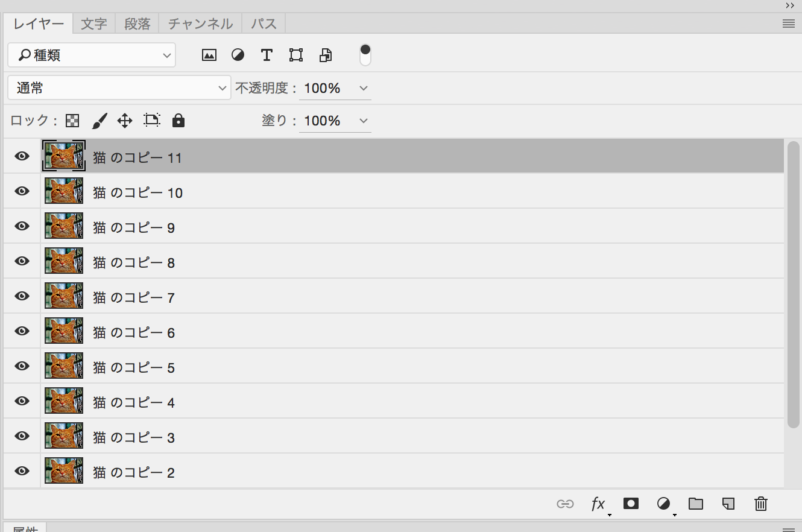Toggle visibility of 猫 のコピー 9
Viewport: 802px width, 532px height.
pyautogui.click(x=22, y=226)
